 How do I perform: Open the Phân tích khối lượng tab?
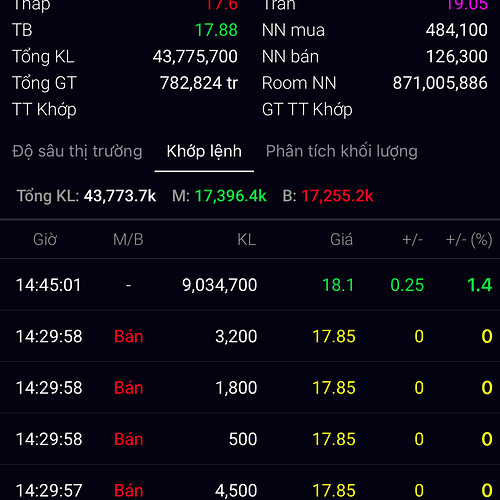[342, 151]
